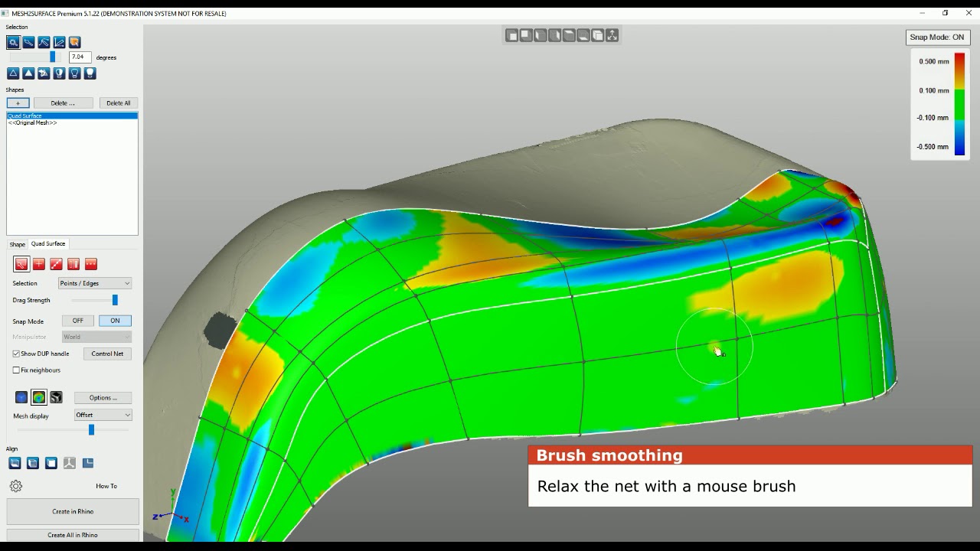The image size is (980, 551).
Task: Click the Mesh display offset slider handle
Action: (91, 430)
